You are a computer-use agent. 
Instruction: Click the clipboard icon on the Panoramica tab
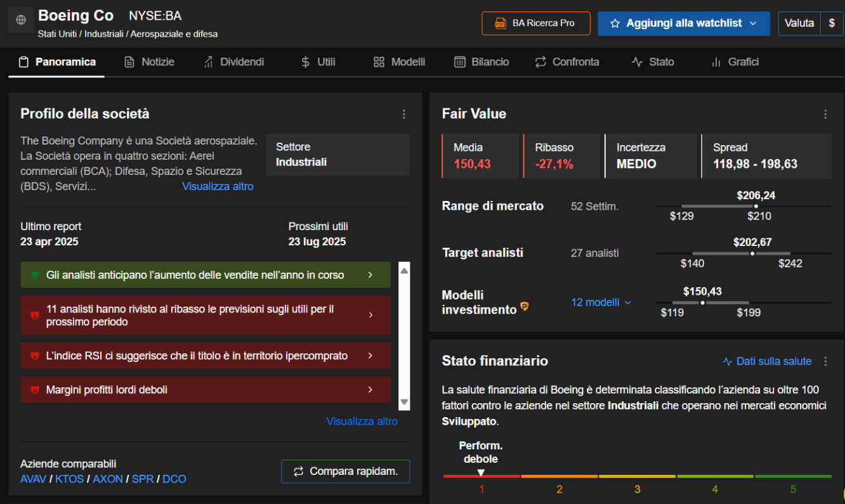[x=24, y=62]
